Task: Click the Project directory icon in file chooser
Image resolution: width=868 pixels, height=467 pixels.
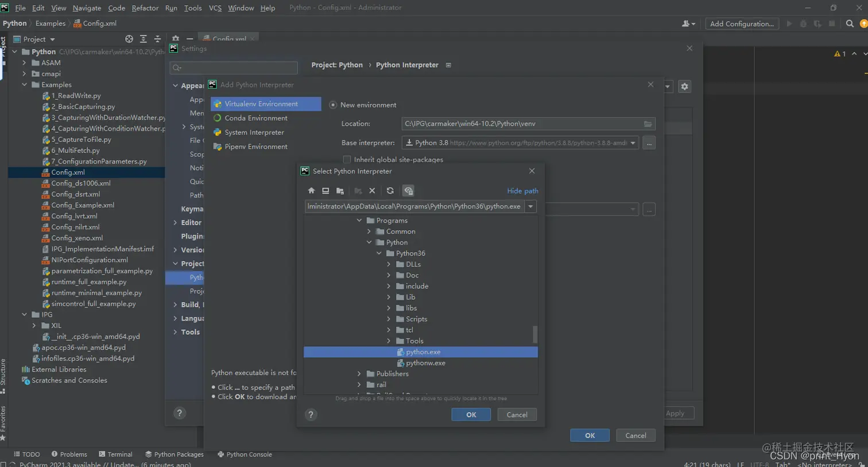Action: coord(340,191)
